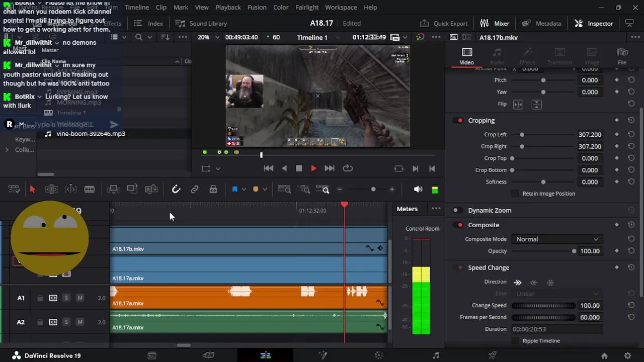Image resolution: width=644 pixels, height=362 pixels.
Task: Toggle linked selection chain icon
Action: coord(195,190)
